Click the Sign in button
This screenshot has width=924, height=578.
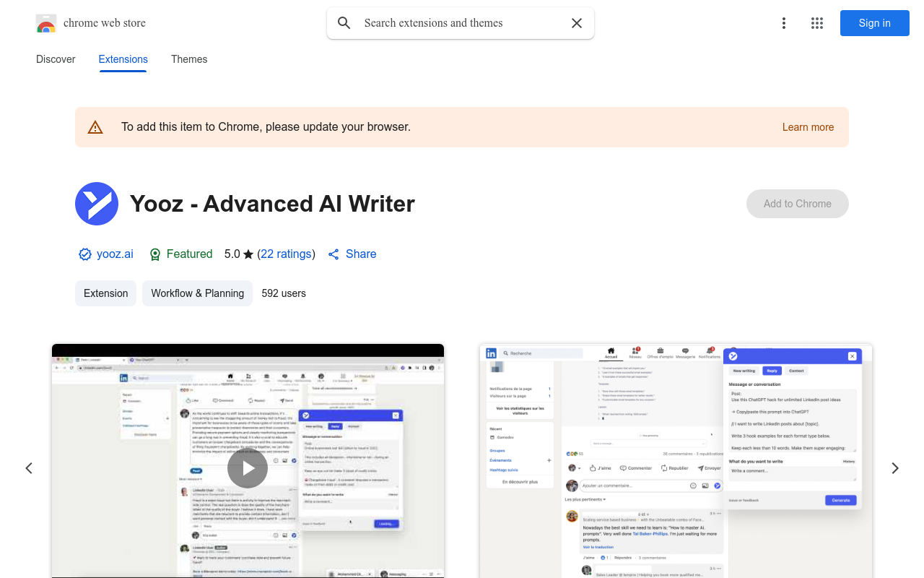[875, 23]
